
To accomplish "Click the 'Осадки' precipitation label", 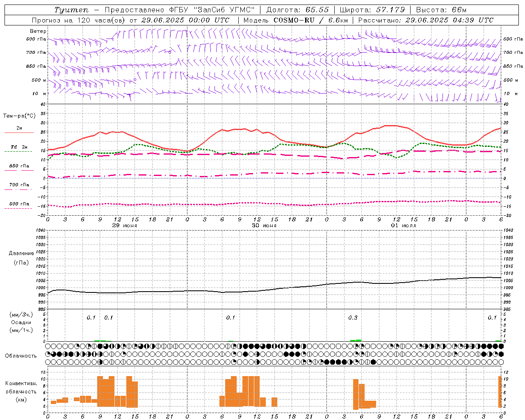I will (x=21, y=322).
